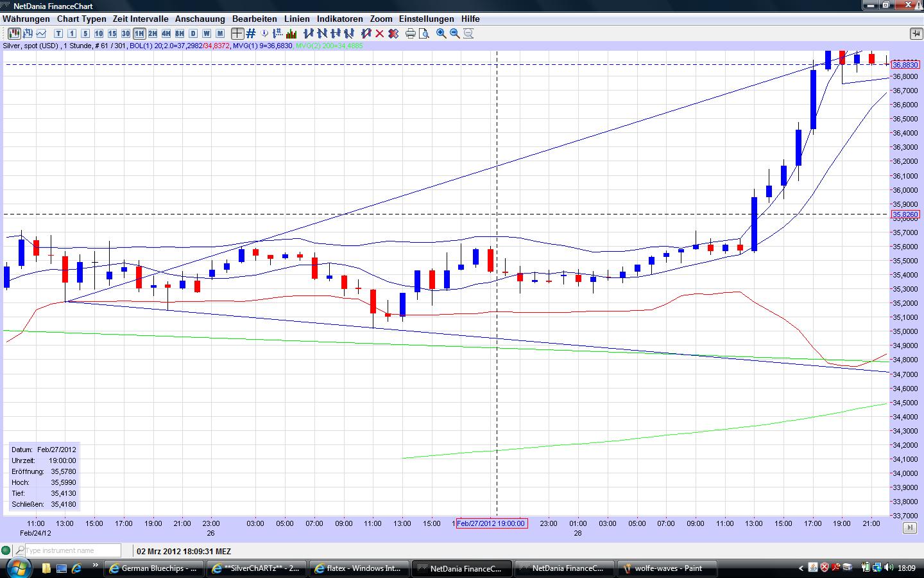Click the 36,8830 current price label
The image size is (924, 578).
(905, 65)
